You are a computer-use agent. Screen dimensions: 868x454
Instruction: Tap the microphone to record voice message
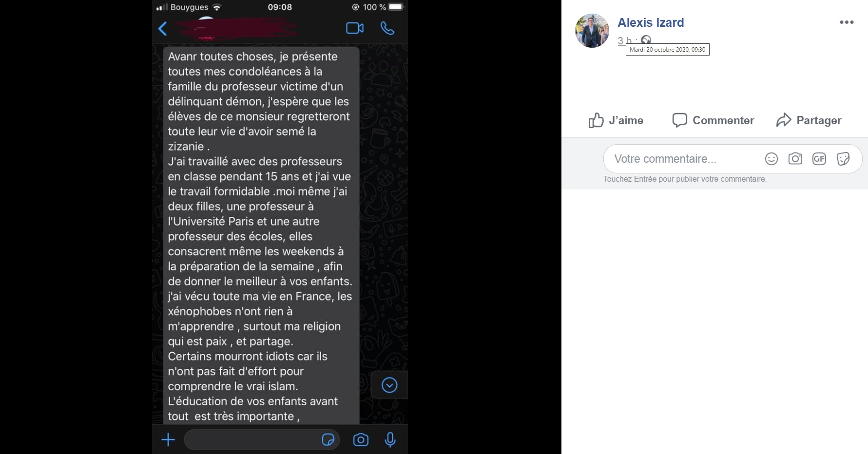click(x=390, y=440)
